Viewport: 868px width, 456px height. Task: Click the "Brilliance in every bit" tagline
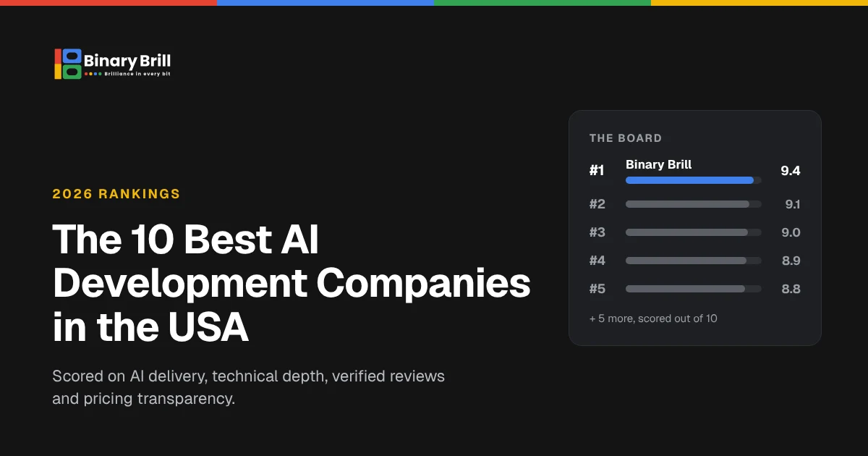coord(137,74)
